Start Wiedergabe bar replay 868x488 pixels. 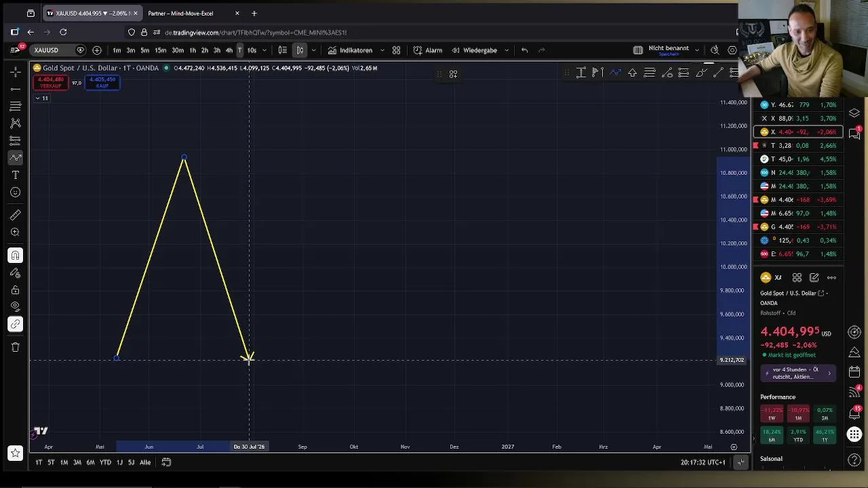pyautogui.click(x=475, y=50)
